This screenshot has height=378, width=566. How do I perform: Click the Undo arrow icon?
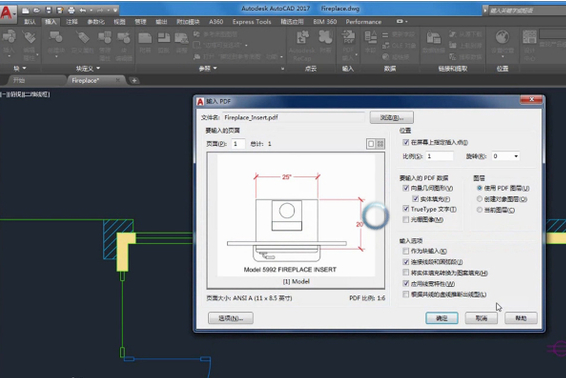pyautogui.click(x=83, y=10)
